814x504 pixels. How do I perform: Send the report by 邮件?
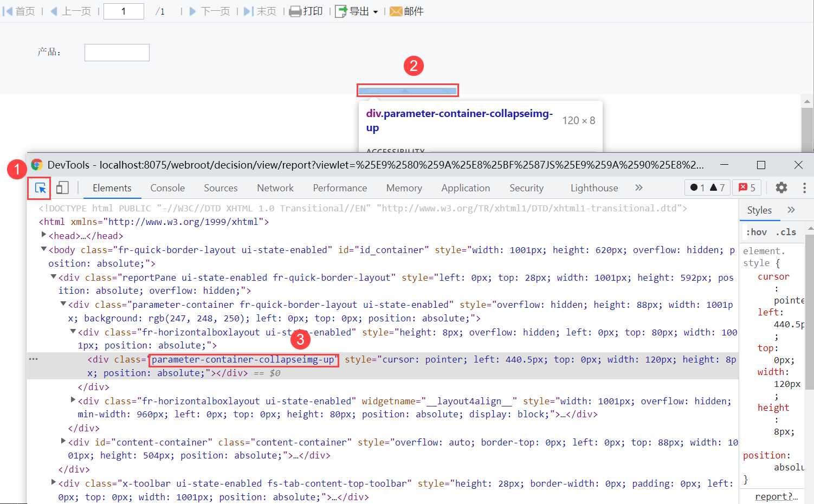coord(407,11)
